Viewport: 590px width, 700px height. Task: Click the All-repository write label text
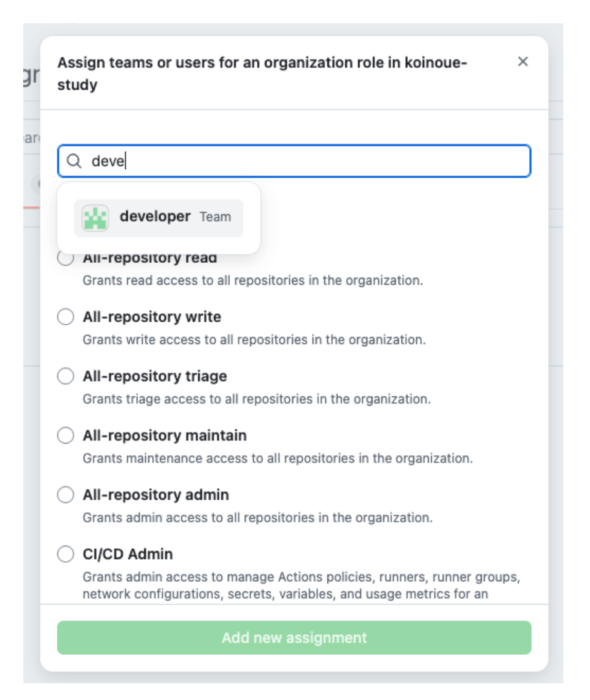pos(152,317)
